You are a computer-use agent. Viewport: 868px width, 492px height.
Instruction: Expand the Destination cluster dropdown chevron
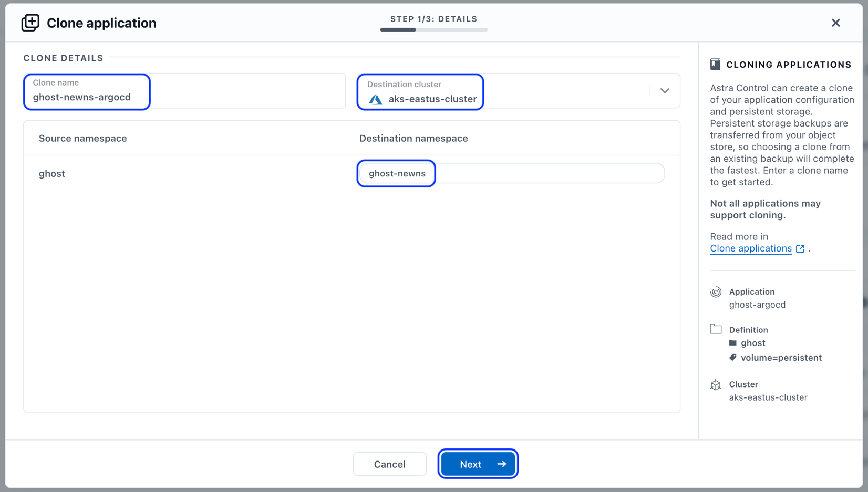tap(665, 91)
